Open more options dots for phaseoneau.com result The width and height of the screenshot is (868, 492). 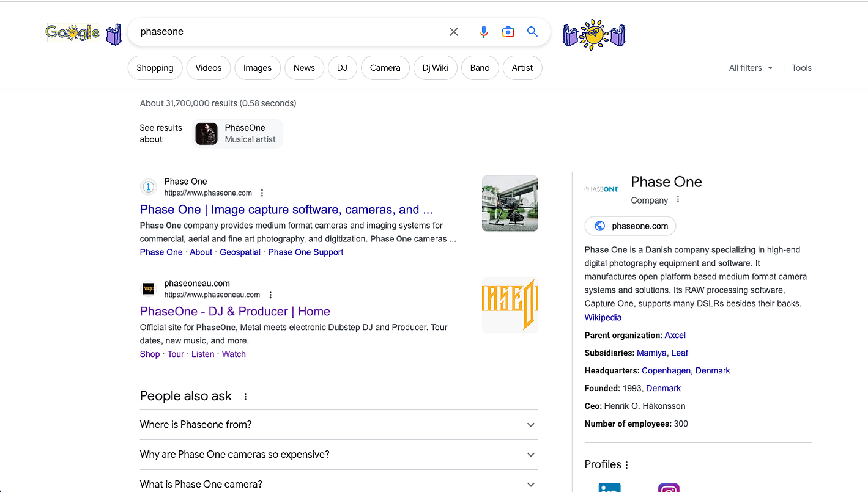[270, 295]
